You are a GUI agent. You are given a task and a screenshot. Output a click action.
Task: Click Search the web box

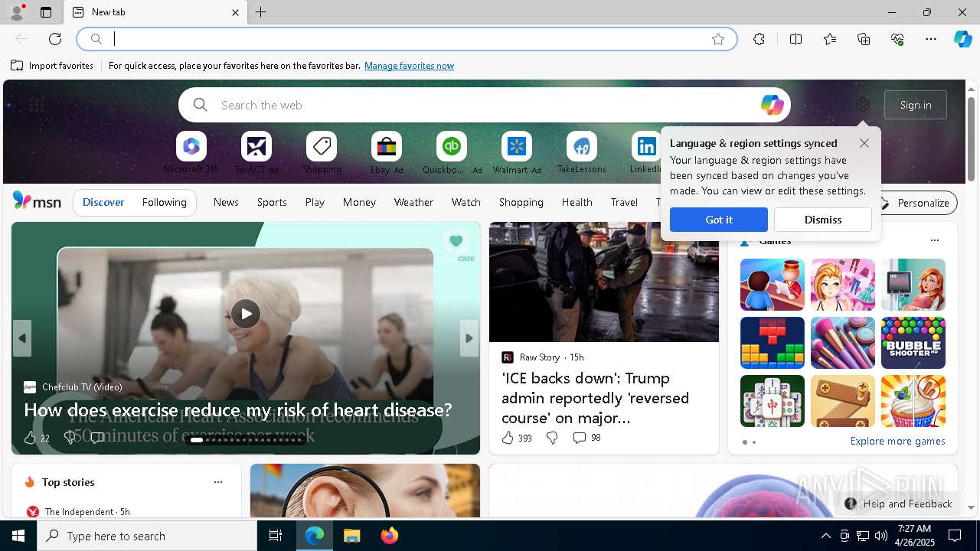[484, 105]
